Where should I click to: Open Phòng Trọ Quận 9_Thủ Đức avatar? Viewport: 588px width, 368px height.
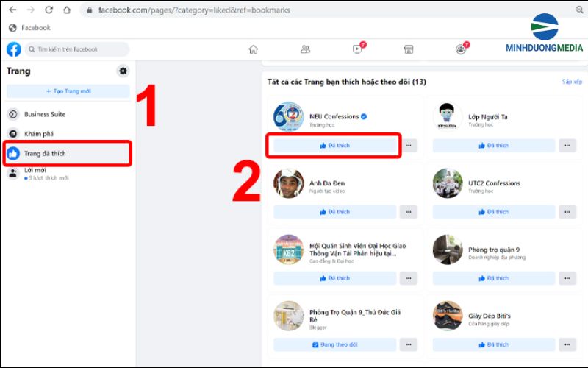288,316
